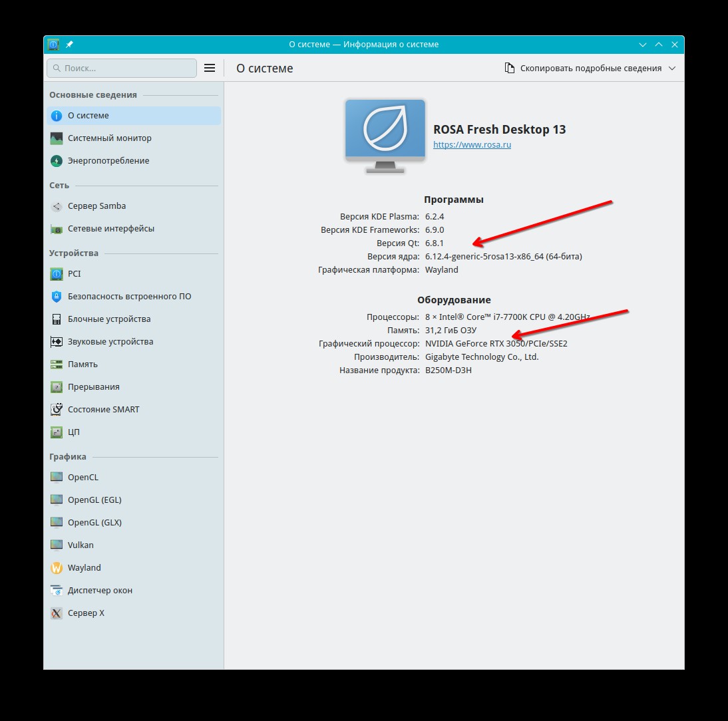Open the OpenCL icon

56,478
